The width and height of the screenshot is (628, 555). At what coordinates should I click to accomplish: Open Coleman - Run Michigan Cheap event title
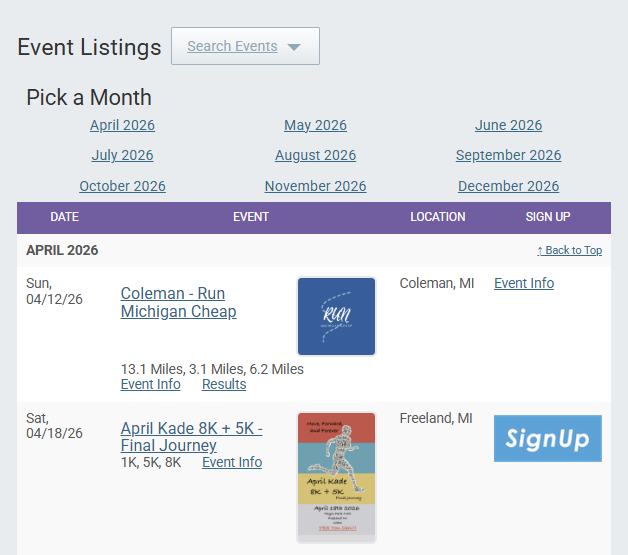point(178,302)
